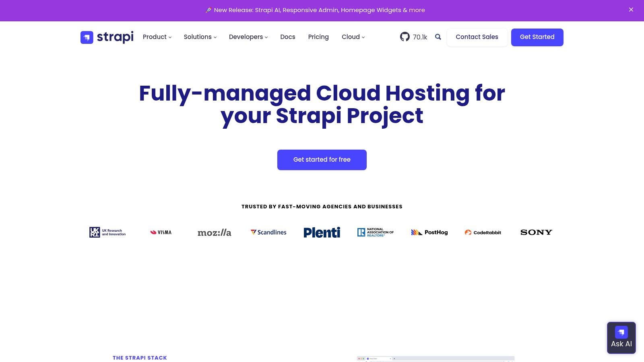The width and height of the screenshot is (644, 362).
Task: Click the Scandlines logo
Action: (x=268, y=232)
